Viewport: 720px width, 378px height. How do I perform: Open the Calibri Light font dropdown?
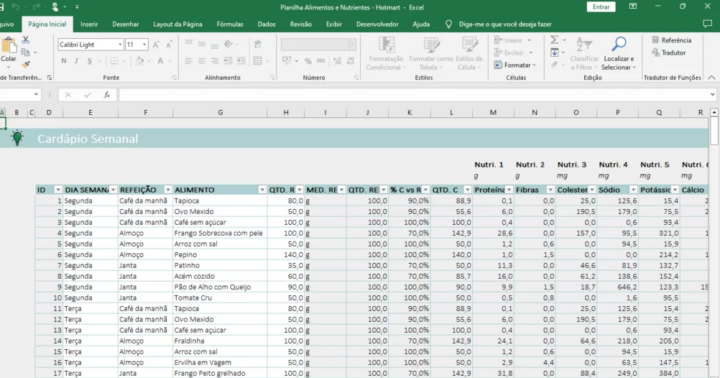point(120,45)
